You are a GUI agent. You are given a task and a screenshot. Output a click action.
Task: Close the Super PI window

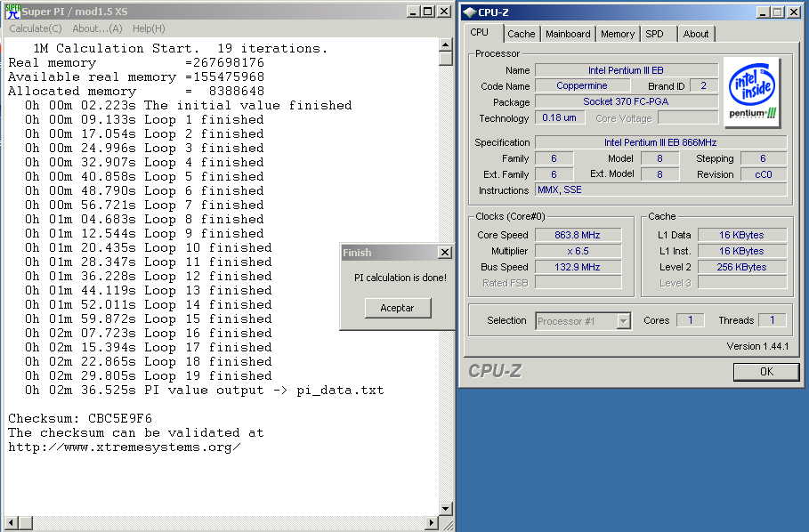[x=444, y=12]
